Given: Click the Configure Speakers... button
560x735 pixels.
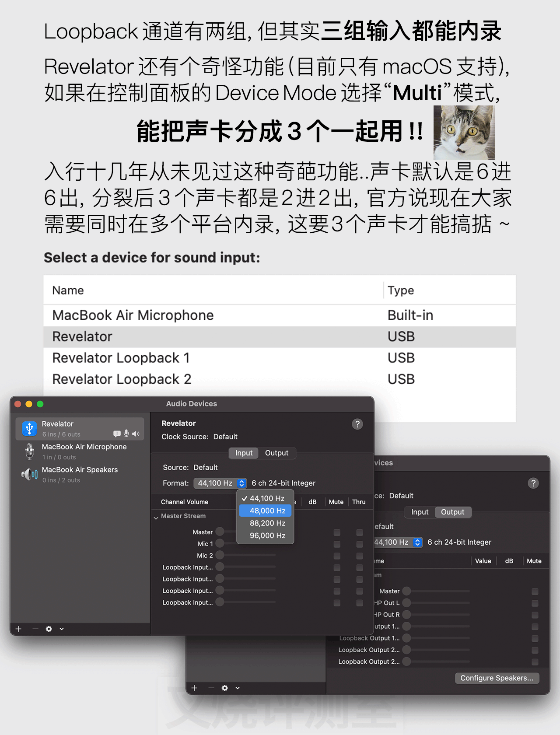Looking at the screenshot, I should (x=497, y=678).
